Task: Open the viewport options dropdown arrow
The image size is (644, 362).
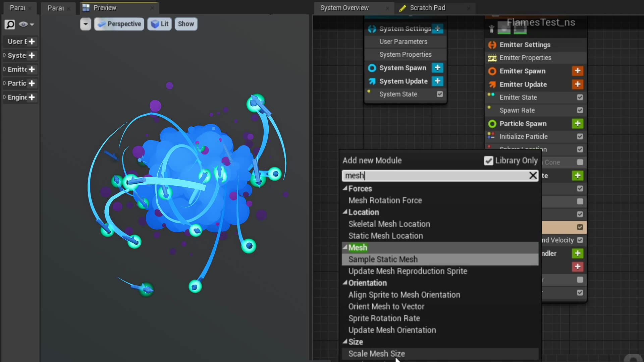Action: coord(86,24)
